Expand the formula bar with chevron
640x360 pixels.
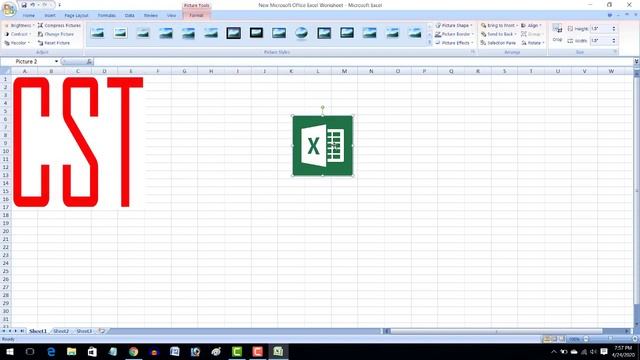pos(636,62)
